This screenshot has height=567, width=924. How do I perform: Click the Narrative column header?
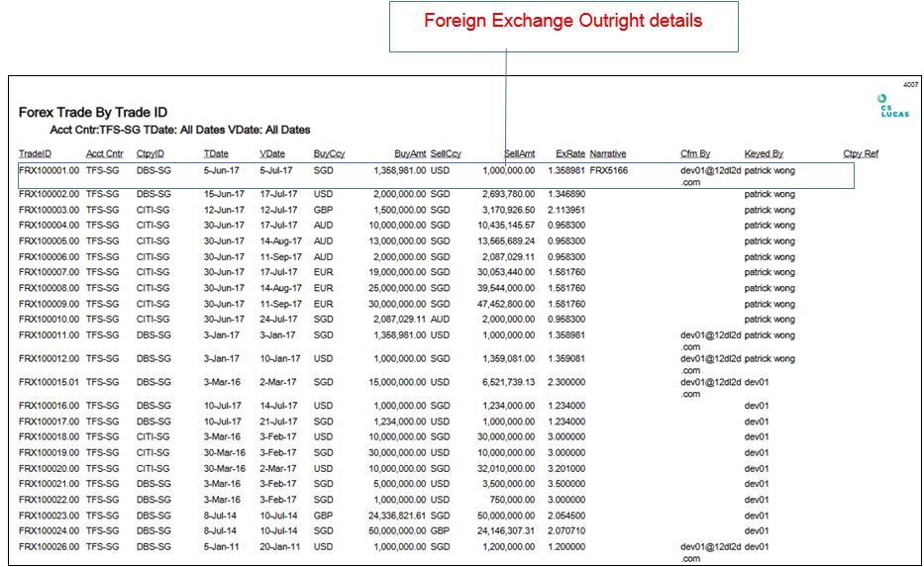tap(607, 154)
